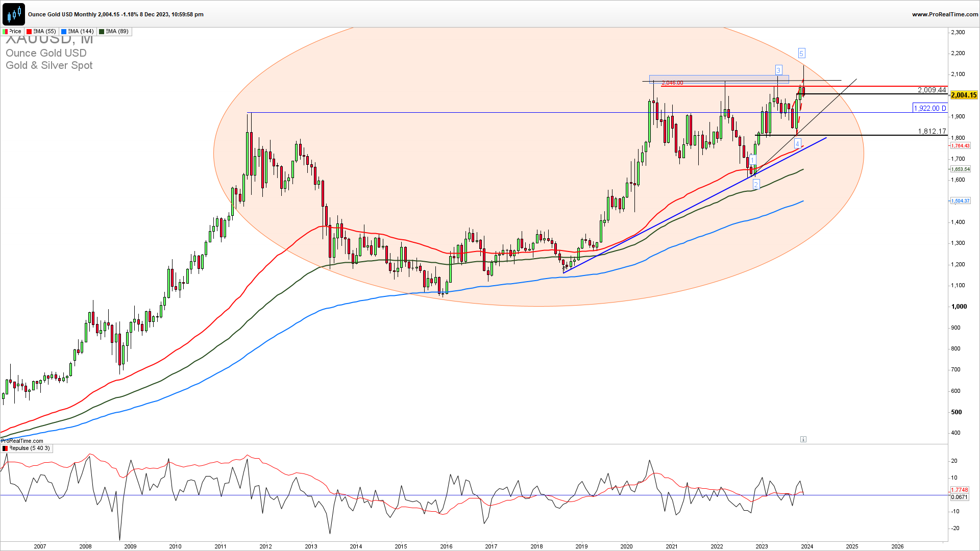
Task: Click the EMA 55 value tag 1,764.43
Action: 960,146
